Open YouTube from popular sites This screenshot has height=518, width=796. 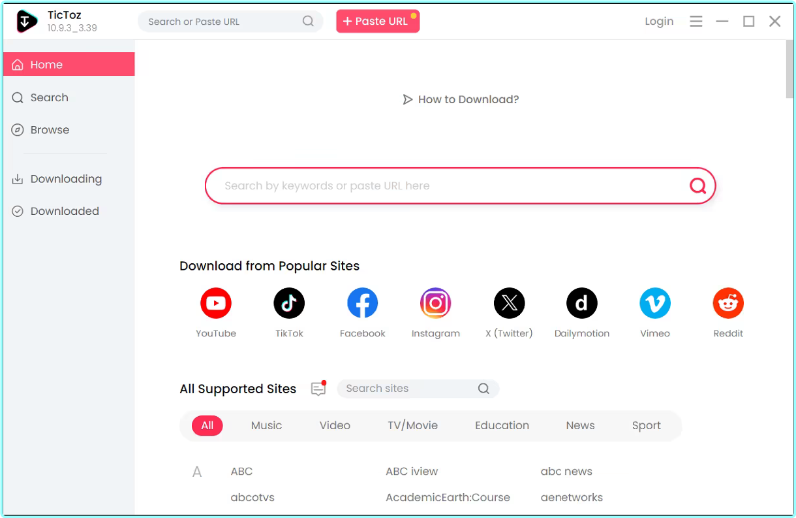click(215, 303)
